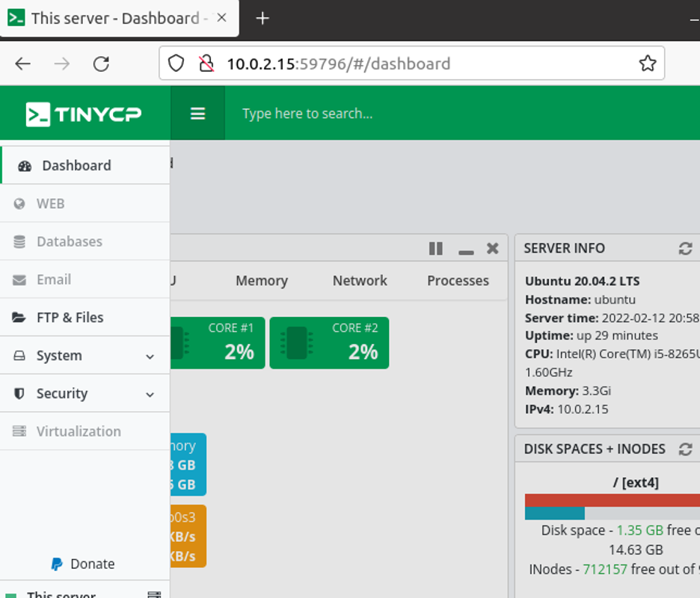Toggle the hamburger sidebar menu

pyautogui.click(x=197, y=114)
